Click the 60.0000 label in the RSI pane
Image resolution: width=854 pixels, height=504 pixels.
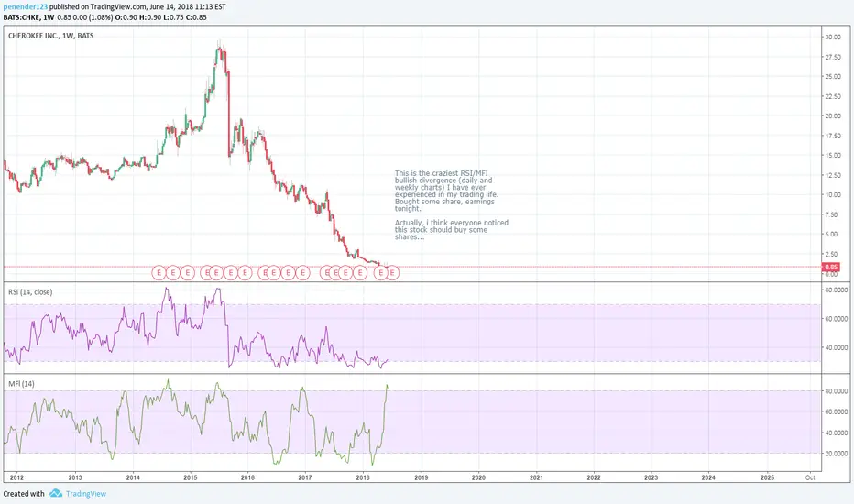coord(836,319)
